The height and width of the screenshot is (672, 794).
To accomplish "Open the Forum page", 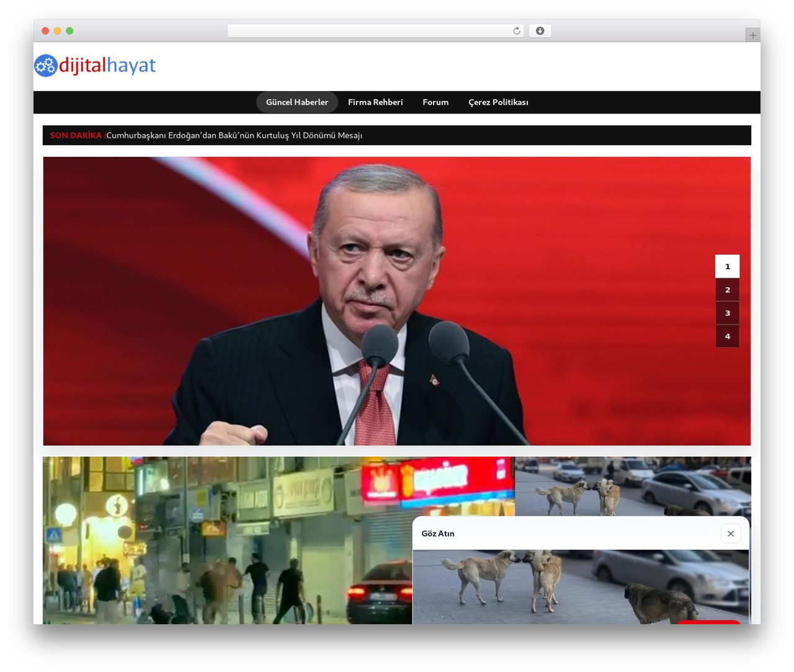I will coord(435,102).
